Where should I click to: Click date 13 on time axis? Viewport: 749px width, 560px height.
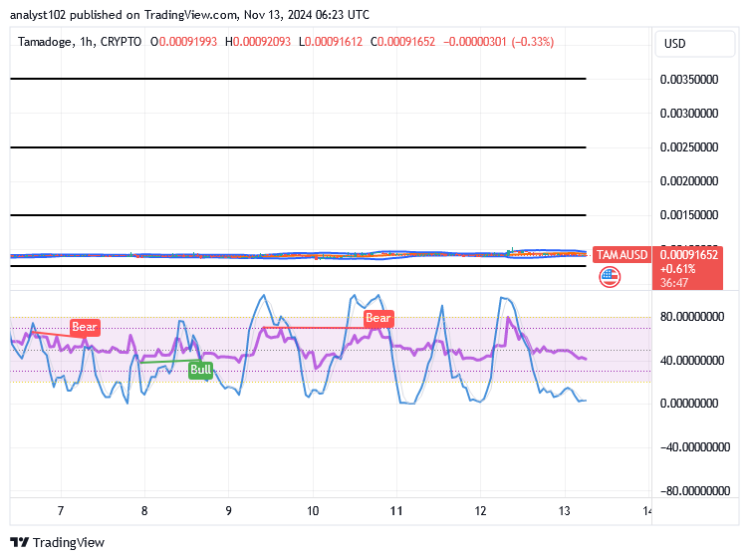[x=565, y=511]
